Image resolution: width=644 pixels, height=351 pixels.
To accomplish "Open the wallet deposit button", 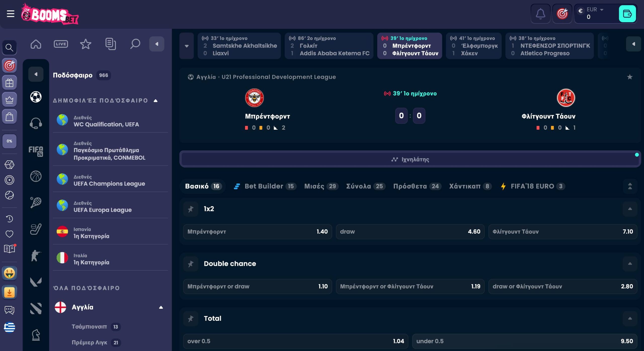I will [x=627, y=14].
